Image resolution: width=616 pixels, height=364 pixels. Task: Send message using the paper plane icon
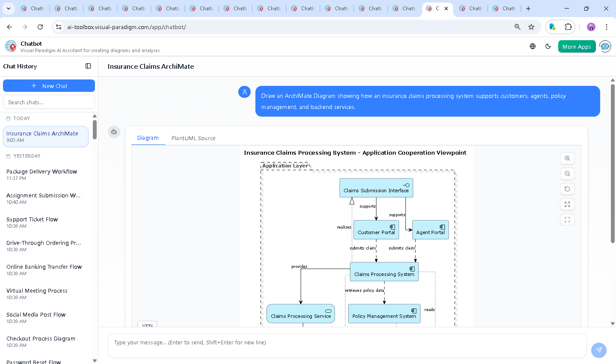(598, 350)
